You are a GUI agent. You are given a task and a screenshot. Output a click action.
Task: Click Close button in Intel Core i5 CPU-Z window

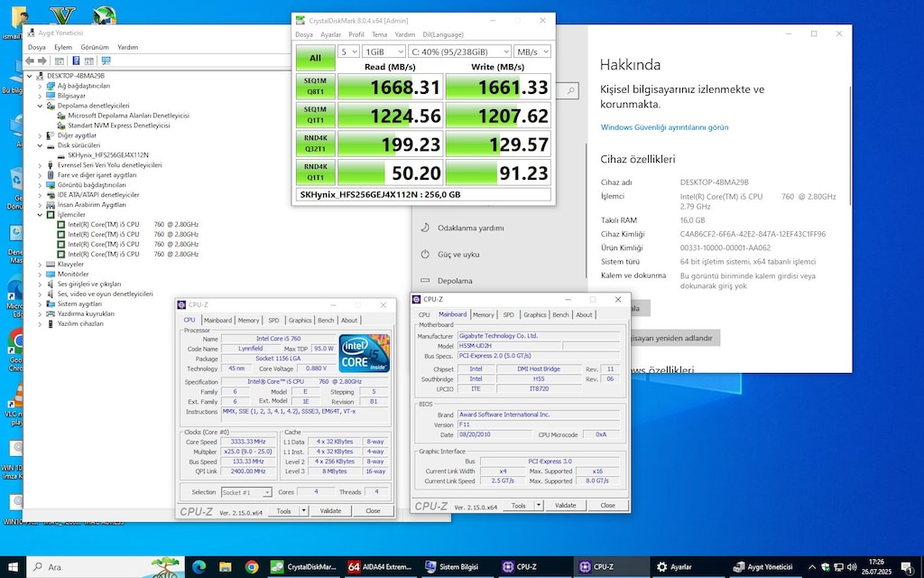(373, 511)
